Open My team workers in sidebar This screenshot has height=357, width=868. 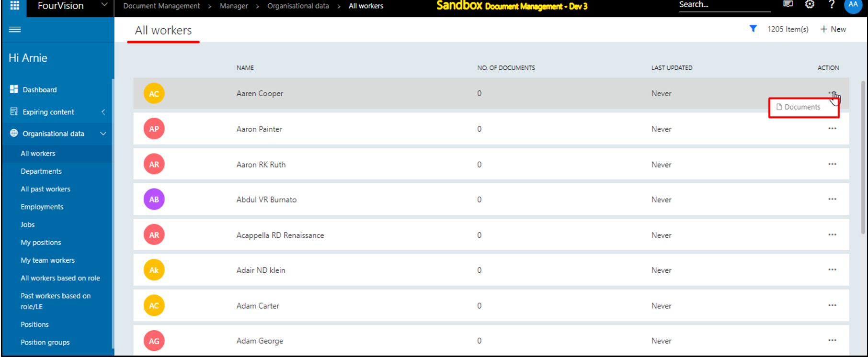point(48,260)
